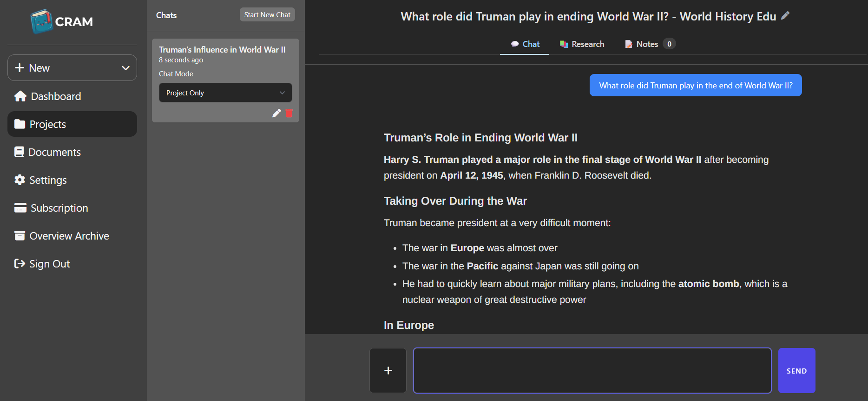This screenshot has width=868, height=401.
Task: Click the Chats panel heading
Action: click(x=166, y=15)
